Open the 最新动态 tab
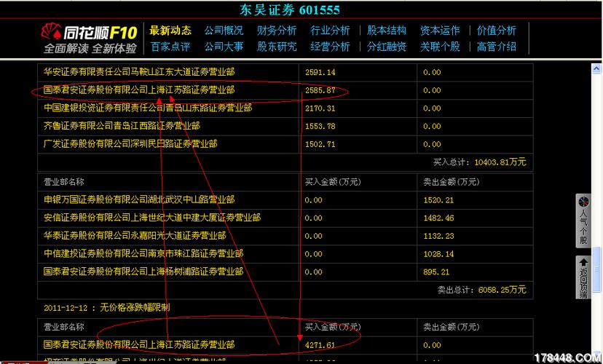603x364 pixels. coord(170,31)
